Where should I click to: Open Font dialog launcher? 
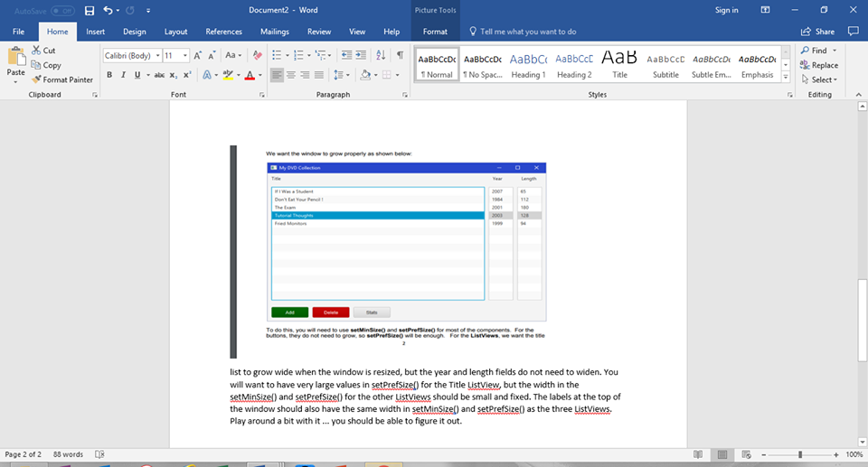tap(262, 95)
